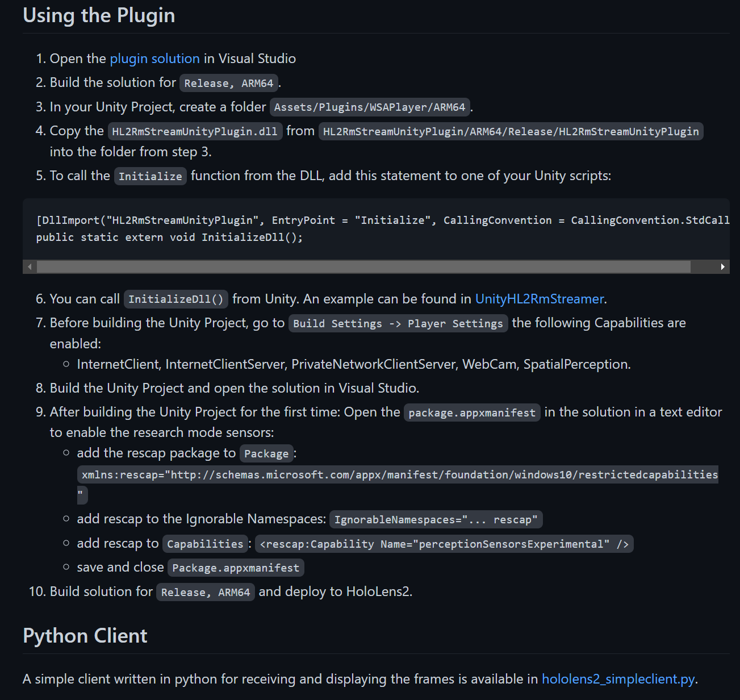Click the 'HL2RmStreamUnityPlugin.dll' inline code
The image size is (740, 700).
tap(195, 131)
